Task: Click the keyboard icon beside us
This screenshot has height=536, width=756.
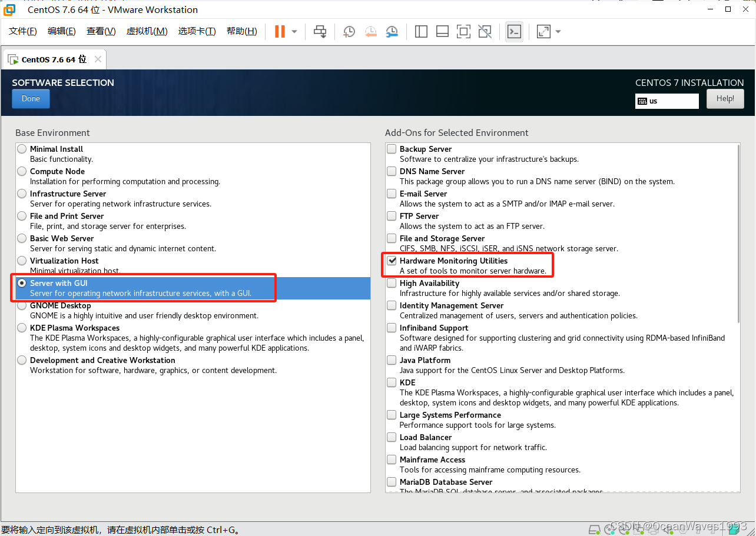Action: 642,101
